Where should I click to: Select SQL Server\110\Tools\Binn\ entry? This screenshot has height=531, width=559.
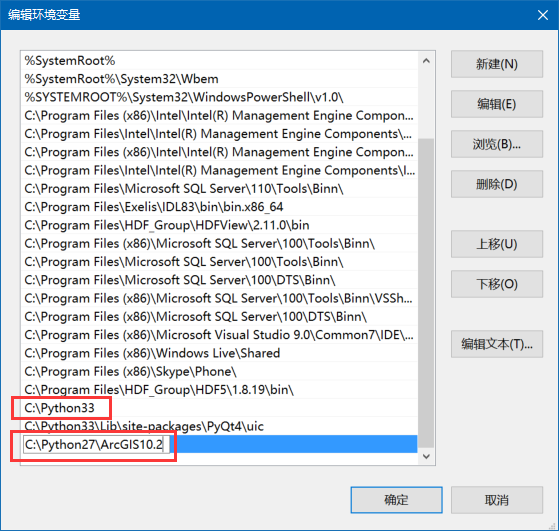[219, 188]
